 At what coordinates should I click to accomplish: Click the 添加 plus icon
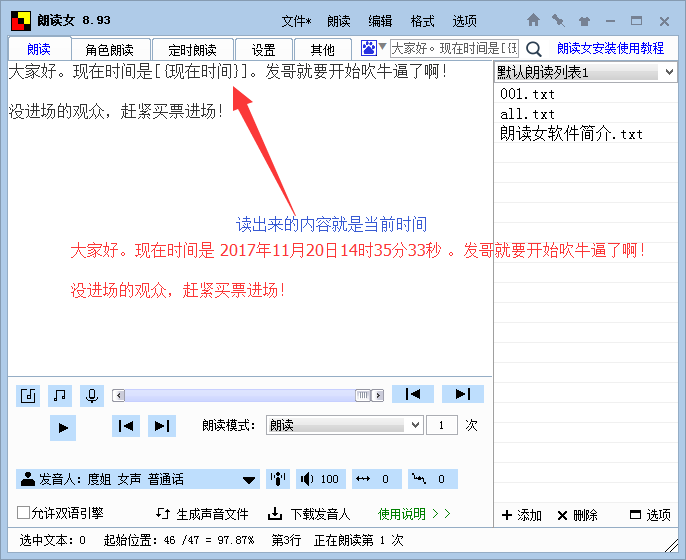tap(507, 515)
